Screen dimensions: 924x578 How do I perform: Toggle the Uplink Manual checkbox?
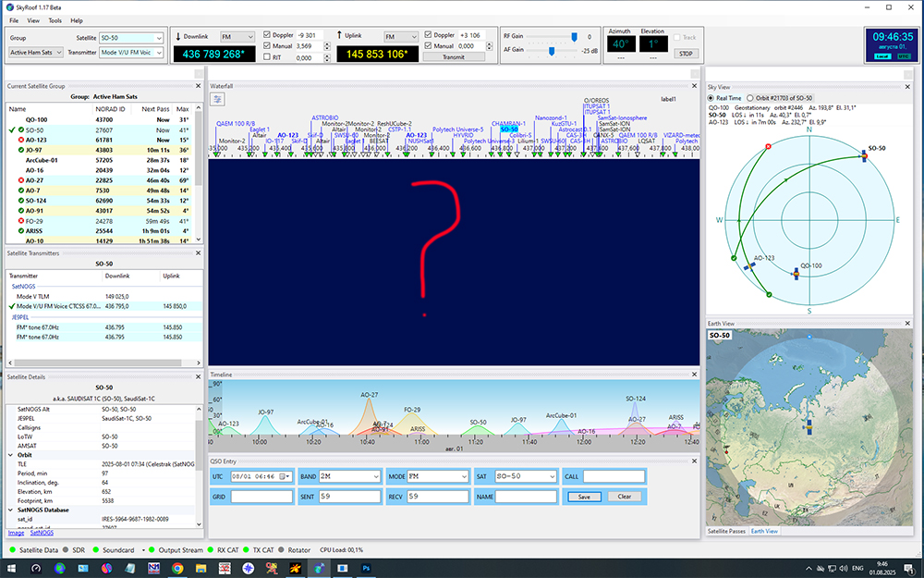pyautogui.click(x=429, y=45)
